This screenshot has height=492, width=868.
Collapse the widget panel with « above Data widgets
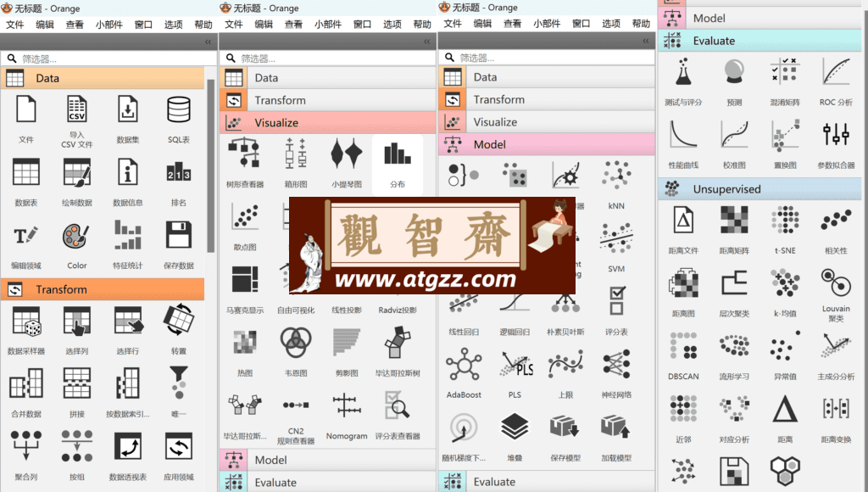(209, 42)
